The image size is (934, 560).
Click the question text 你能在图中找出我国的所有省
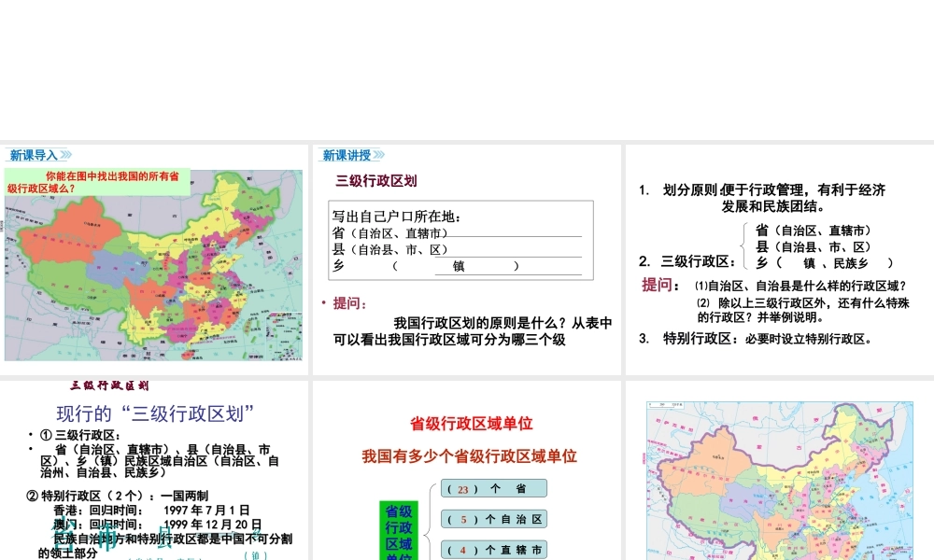point(112,176)
